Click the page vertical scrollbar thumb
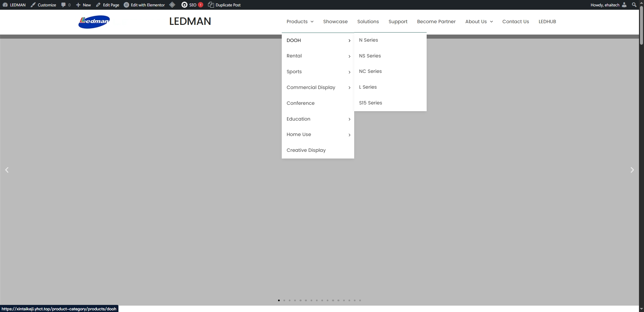The width and height of the screenshot is (644, 312). [x=641, y=25]
